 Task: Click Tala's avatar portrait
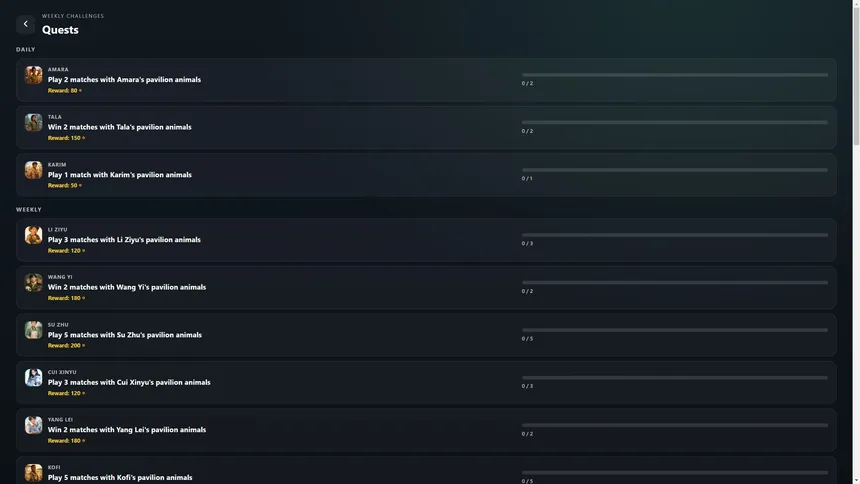tap(33, 122)
